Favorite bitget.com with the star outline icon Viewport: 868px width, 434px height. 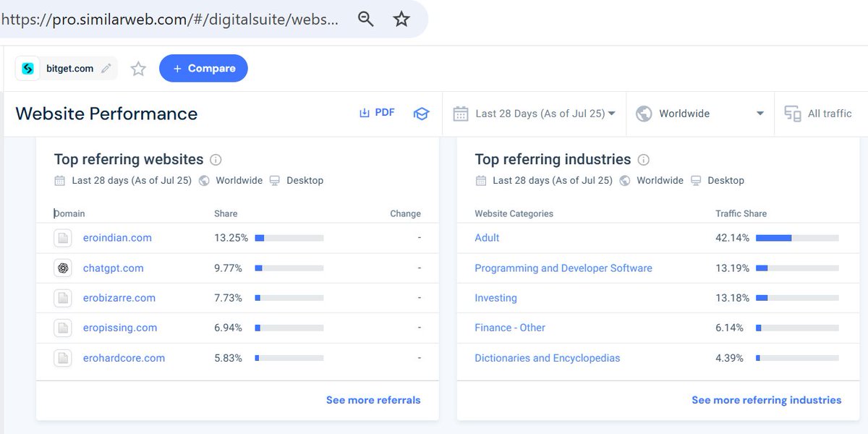click(138, 69)
